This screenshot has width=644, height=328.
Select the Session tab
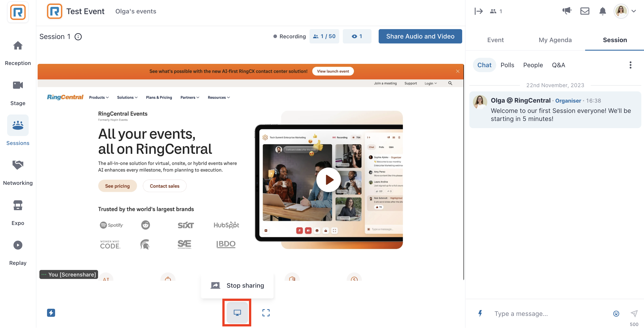pos(615,40)
